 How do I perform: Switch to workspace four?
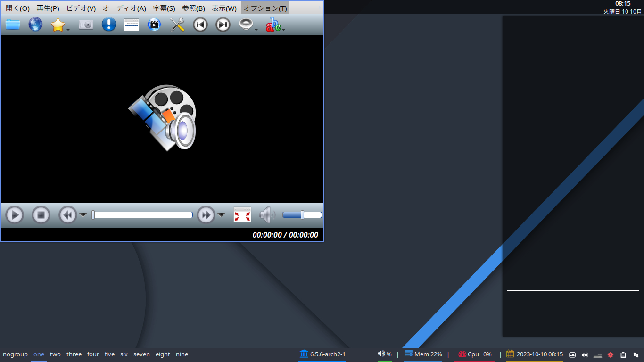pos(93,354)
